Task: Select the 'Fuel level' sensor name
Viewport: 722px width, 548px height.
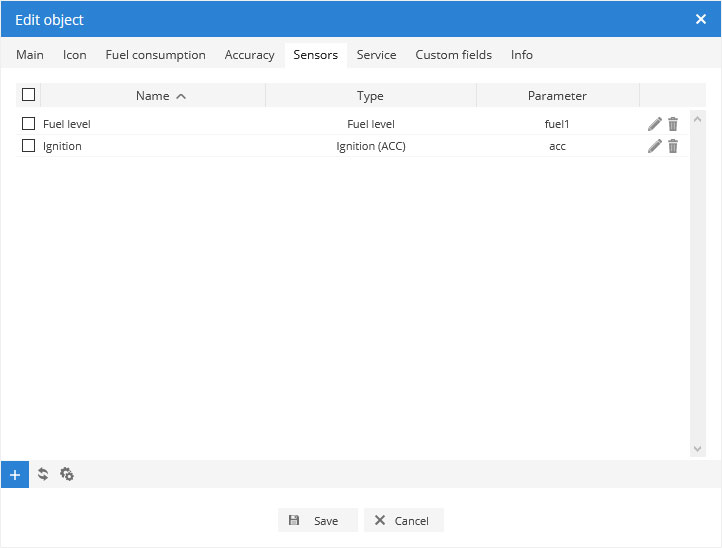Action: 67,124
